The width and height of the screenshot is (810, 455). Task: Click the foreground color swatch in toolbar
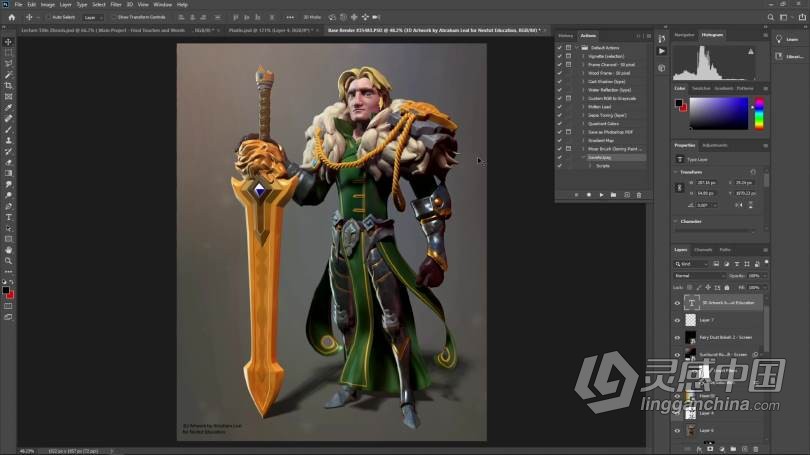click(6, 290)
